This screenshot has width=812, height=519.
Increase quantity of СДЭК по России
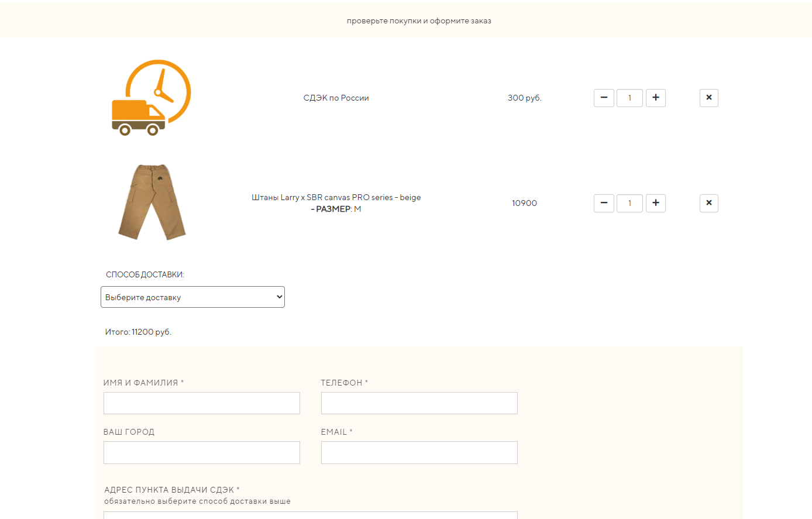click(x=656, y=98)
